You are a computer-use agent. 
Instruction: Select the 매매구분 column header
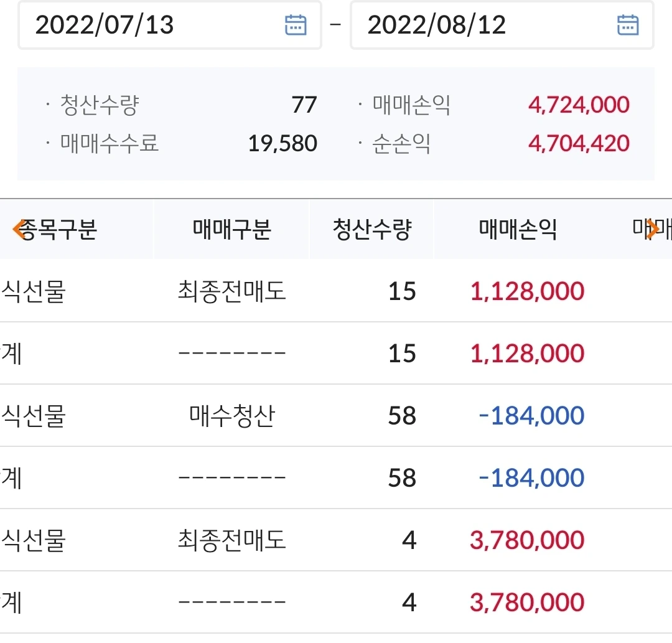(x=231, y=229)
